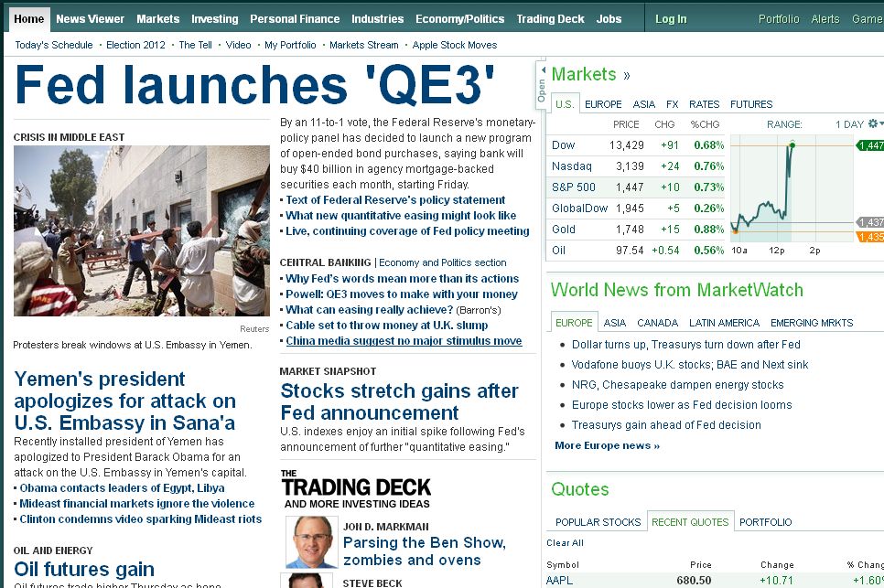884x588 pixels.
Task: Open Oil futures gain headline
Action: 84,570
